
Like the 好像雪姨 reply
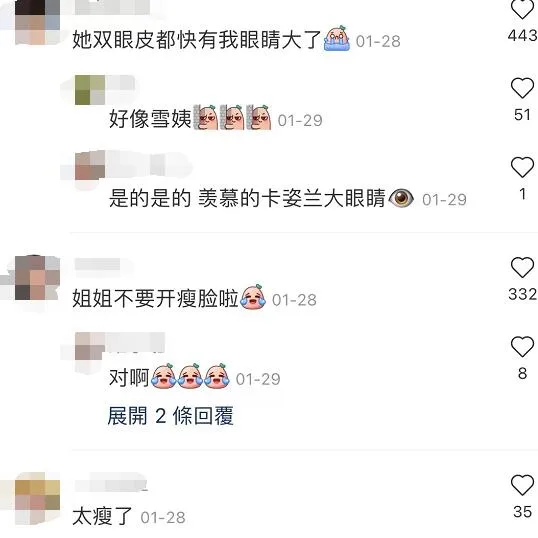click(x=522, y=88)
